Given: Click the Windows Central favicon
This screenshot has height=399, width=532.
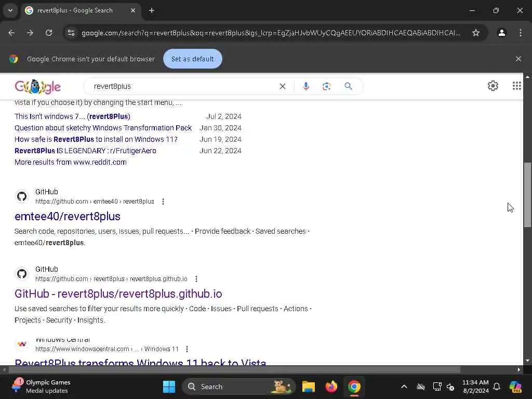Looking at the screenshot, I should [x=22, y=344].
